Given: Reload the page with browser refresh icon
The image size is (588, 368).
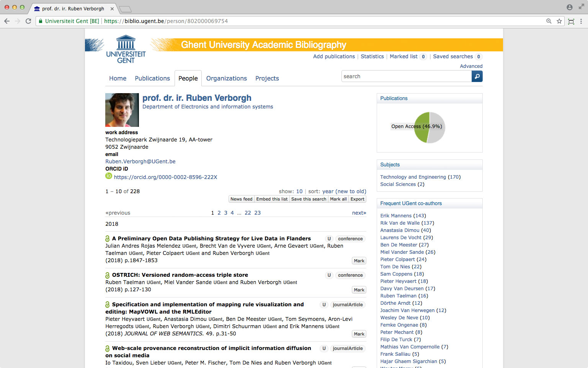Looking at the screenshot, I should [28, 21].
